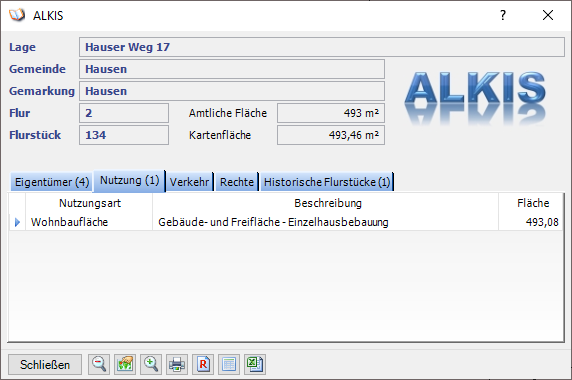Open the Historische Flurstücke (1) tab
The height and width of the screenshot is (380, 572).
pyautogui.click(x=327, y=182)
